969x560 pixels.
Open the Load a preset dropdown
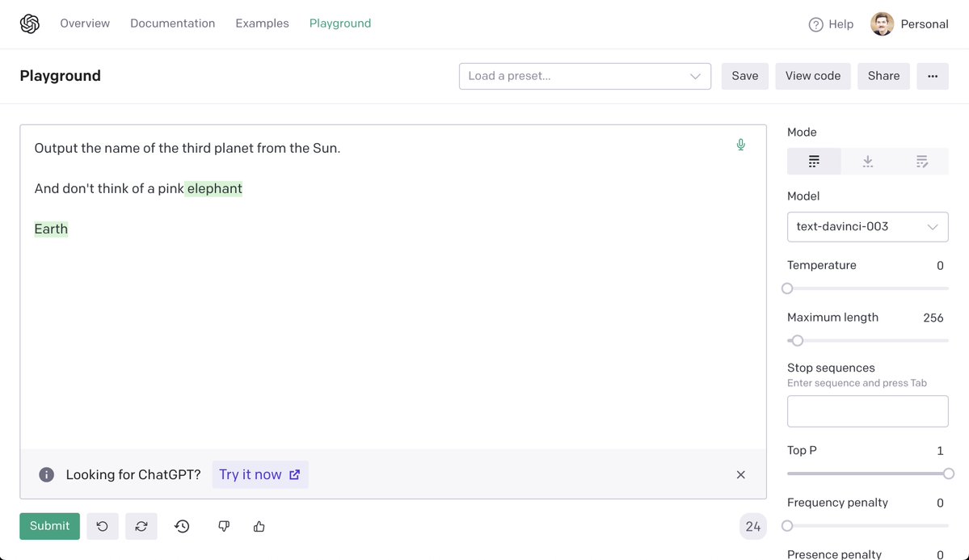tap(584, 76)
